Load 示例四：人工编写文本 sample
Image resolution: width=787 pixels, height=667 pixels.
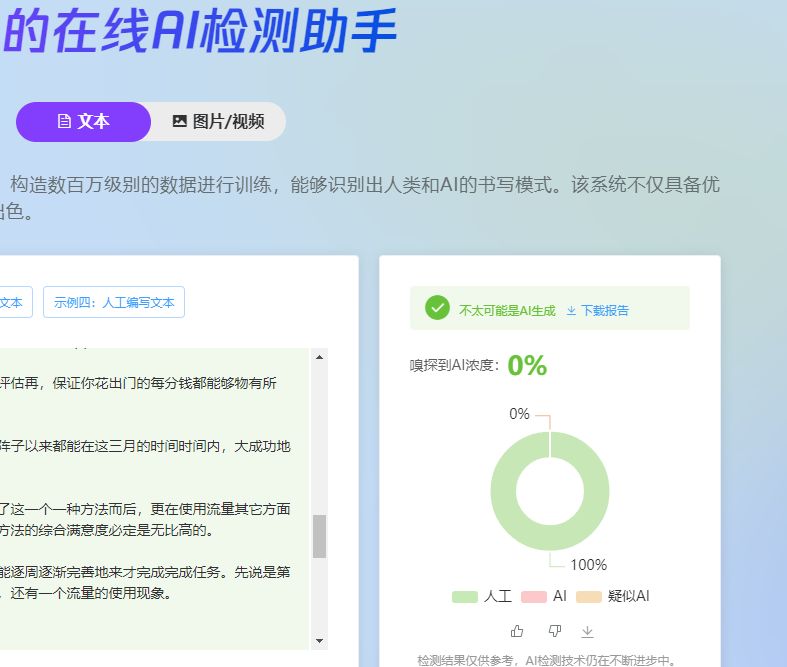coord(114,302)
